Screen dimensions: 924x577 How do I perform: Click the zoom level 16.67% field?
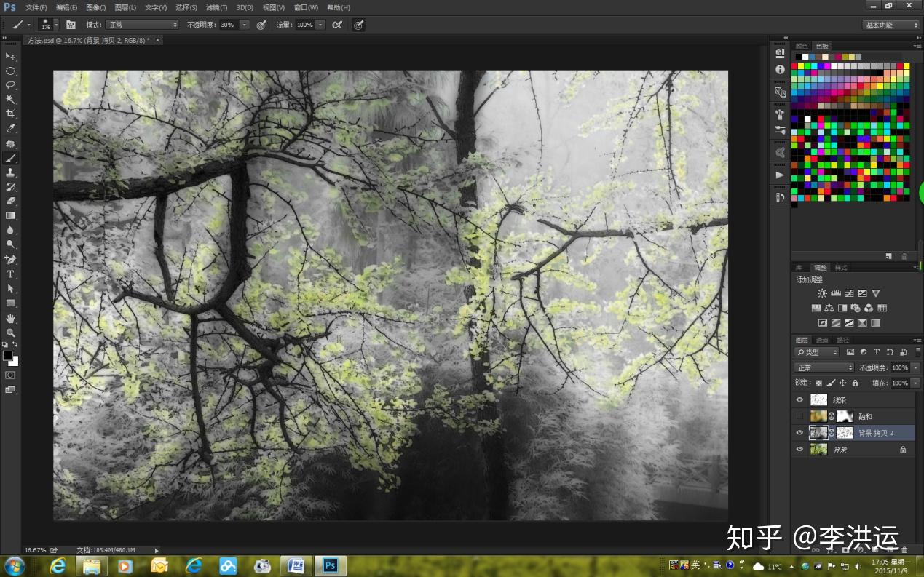click(36, 550)
